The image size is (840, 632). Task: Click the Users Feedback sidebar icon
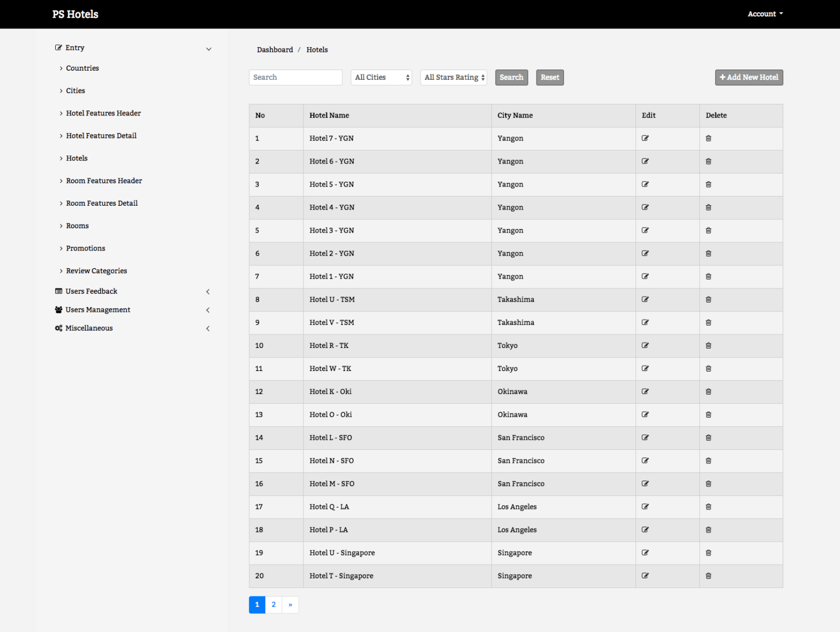click(x=59, y=291)
